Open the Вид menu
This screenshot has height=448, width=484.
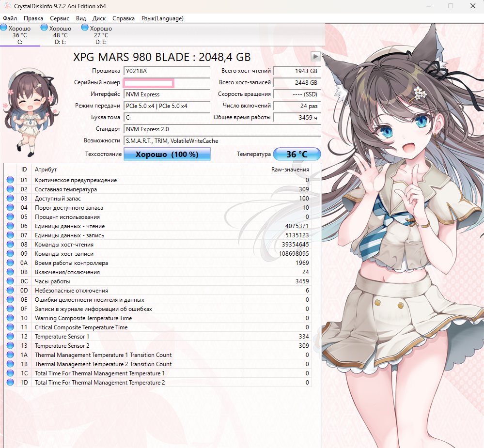pos(81,18)
